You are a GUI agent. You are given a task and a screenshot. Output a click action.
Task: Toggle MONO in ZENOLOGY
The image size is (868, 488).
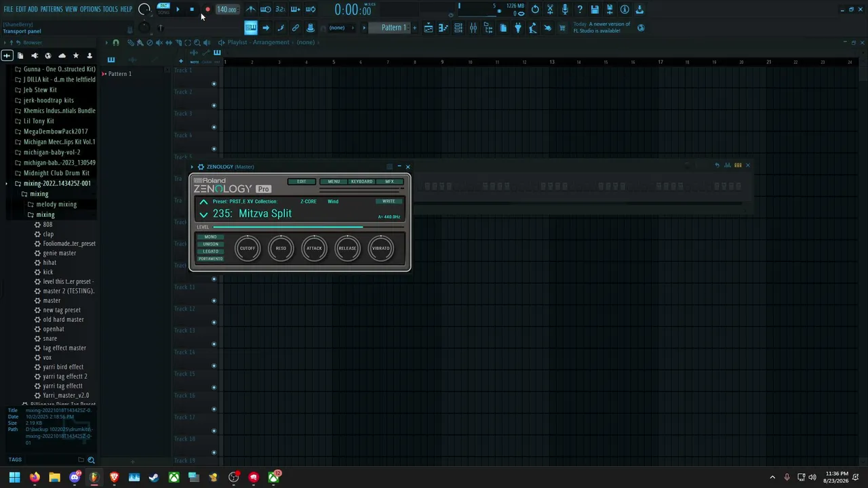point(210,237)
